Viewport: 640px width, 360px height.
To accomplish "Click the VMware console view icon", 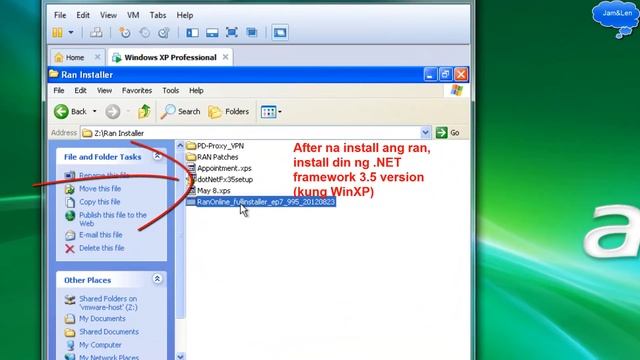I will click(280, 32).
